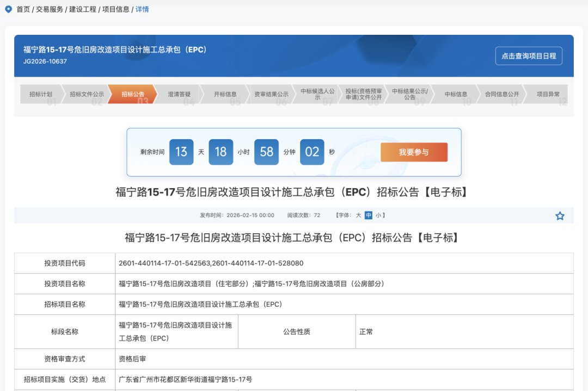The image size is (588, 391).
Task: Click the minutes remaining box showing 58
Action: (266, 152)
